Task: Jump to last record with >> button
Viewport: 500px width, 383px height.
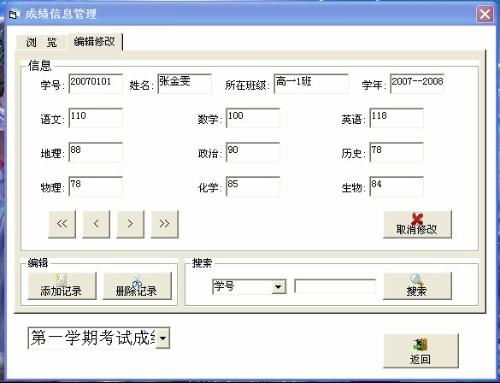Action: point(165,224)
